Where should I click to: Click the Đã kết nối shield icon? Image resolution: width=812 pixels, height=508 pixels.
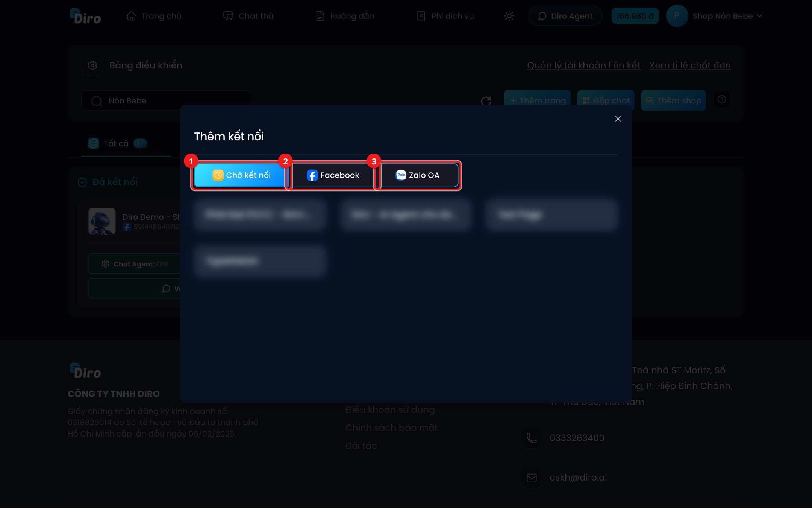[x=82, y=182]
